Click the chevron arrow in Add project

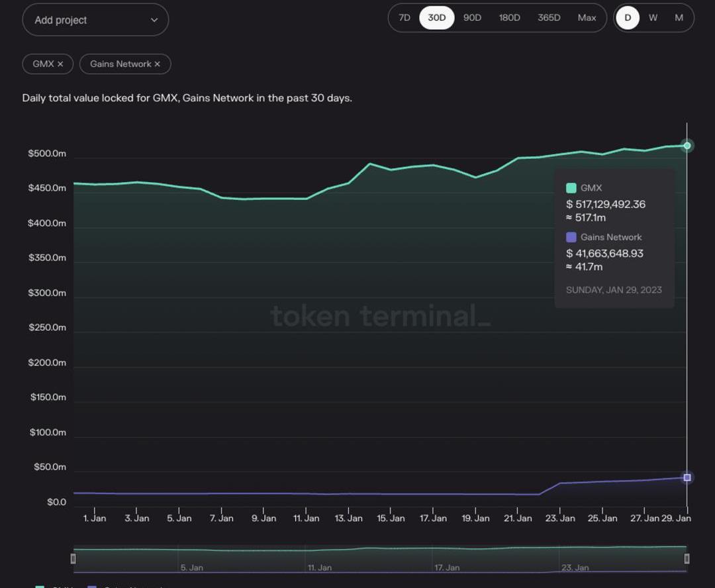pyautogui.click(x=154, y=20)
